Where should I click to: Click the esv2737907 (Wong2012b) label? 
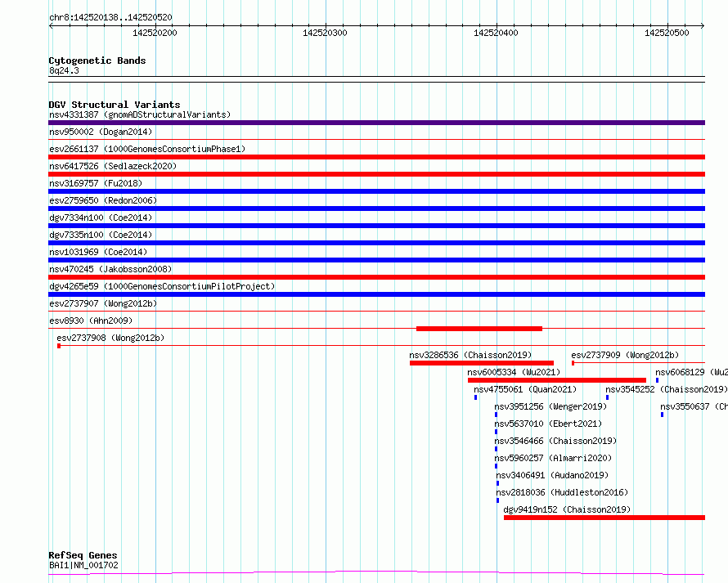tap(103, 303)
